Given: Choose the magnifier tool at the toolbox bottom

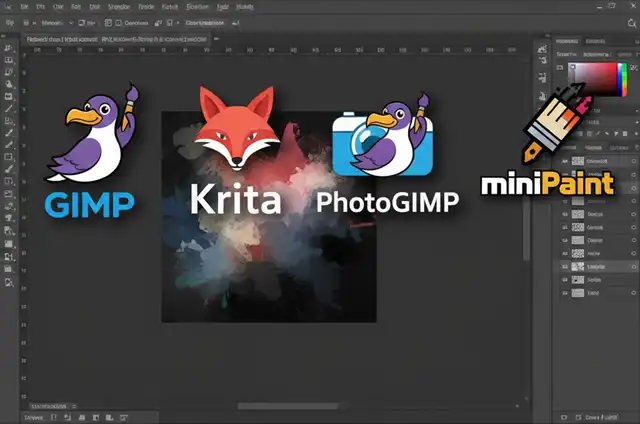Looking at the screenshot, I should (x=9, y=282).
